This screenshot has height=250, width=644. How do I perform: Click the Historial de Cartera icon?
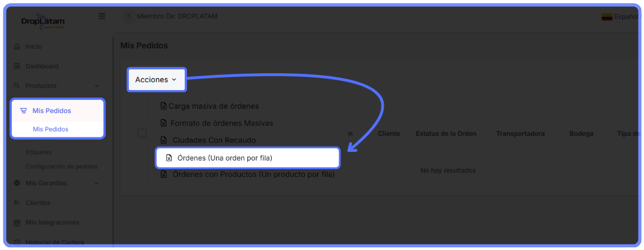coord(17,242)
